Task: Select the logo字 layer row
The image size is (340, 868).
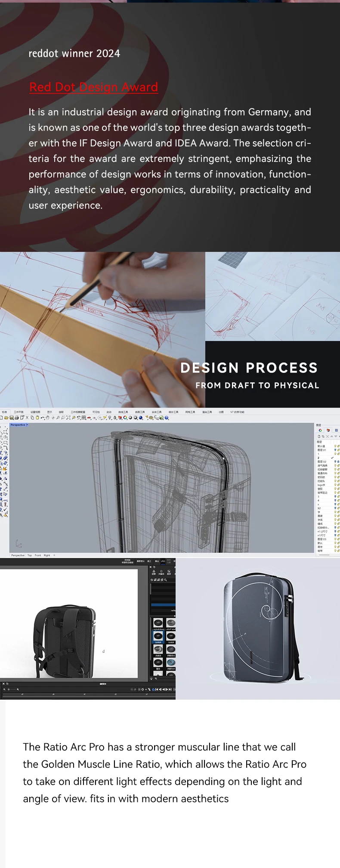Action: 327,485
